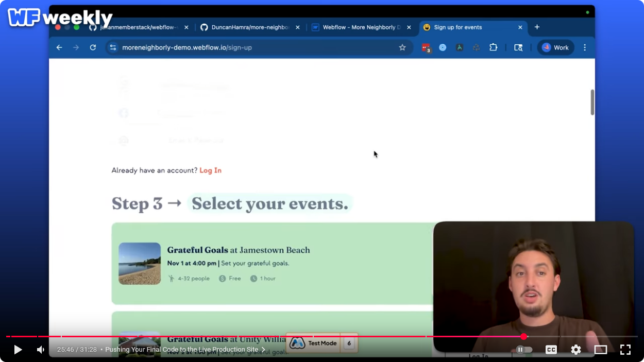This screenshot has height=362, width=644.
Task: Reload the page with the refresh icon
Action: click(x=93, y=47)
